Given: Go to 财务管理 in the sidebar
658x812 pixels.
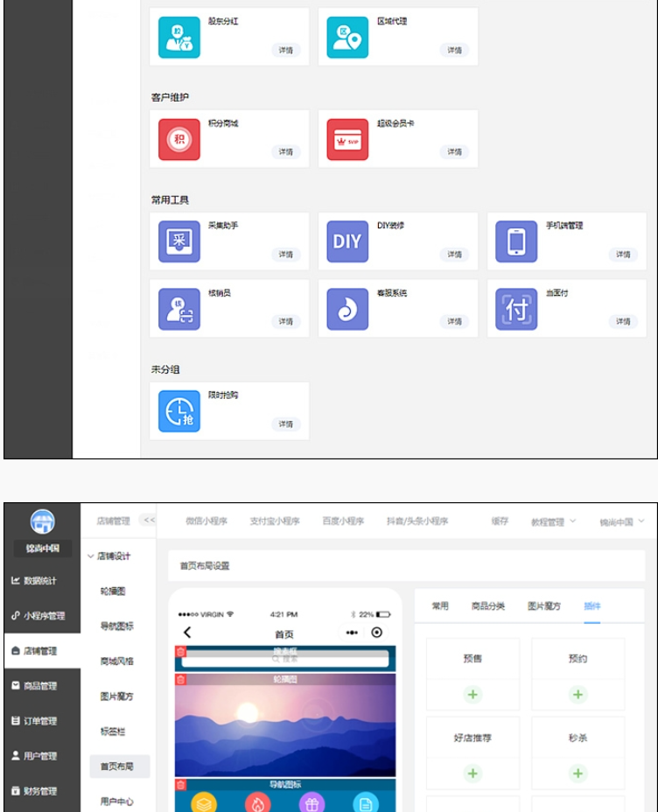Looking at the screenshot, I should pyautogui.click(x=43, y=791).
